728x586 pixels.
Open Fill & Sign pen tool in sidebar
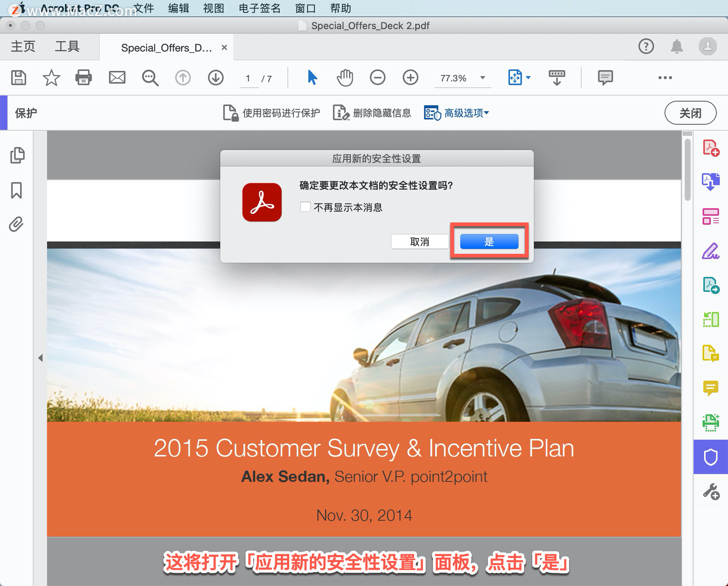711,251
